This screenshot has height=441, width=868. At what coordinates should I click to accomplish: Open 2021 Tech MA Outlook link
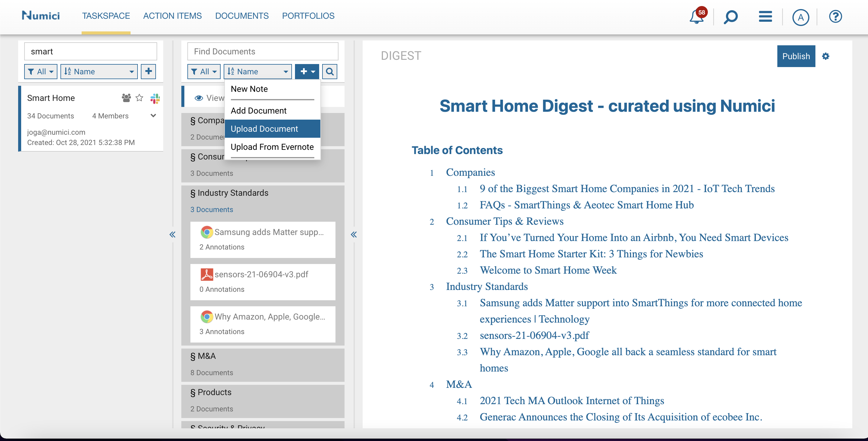pos(572,401)
